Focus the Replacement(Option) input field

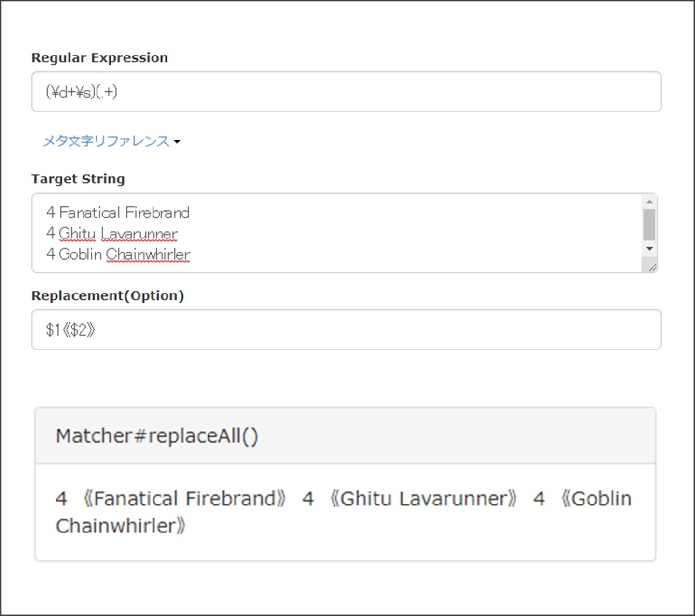point(346,330)
